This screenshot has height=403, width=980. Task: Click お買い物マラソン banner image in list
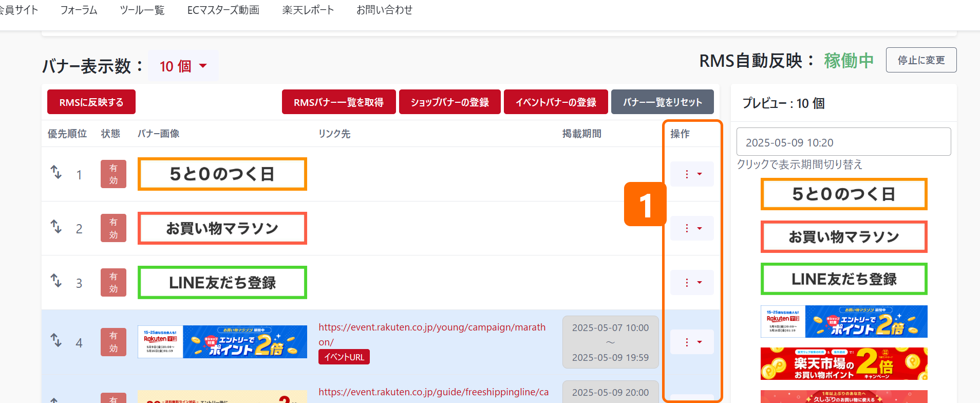[x=222, y=228]
